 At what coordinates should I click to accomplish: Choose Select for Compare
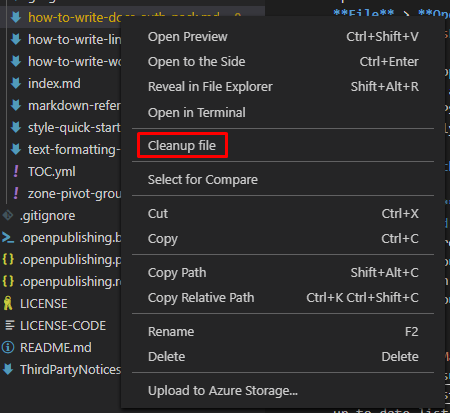tap(283, 179)
